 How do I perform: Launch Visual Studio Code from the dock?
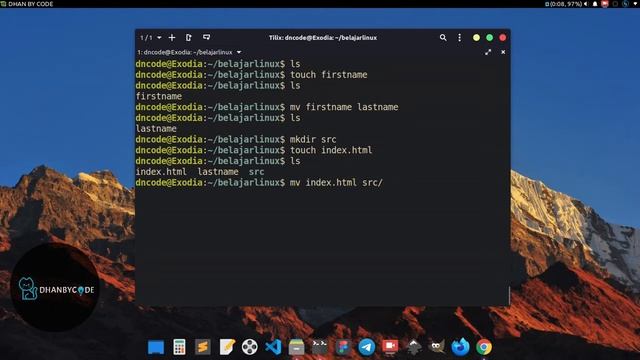point(273,347)
